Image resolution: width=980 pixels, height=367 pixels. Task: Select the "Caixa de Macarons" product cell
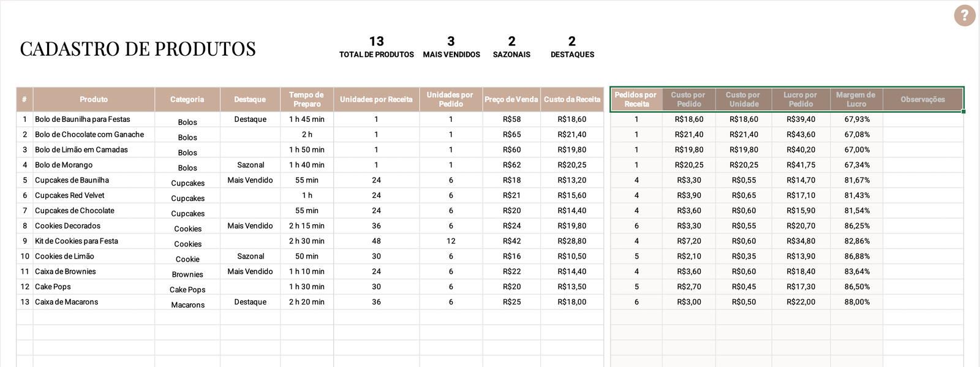click(x=94, y=302)
